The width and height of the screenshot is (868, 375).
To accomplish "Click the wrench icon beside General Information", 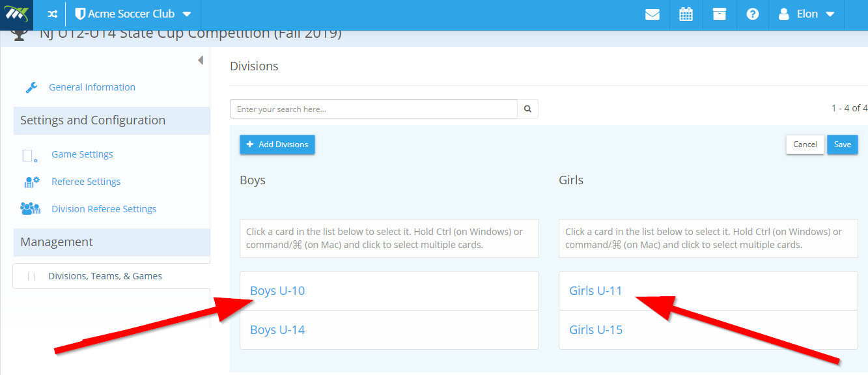I will 31,87.
